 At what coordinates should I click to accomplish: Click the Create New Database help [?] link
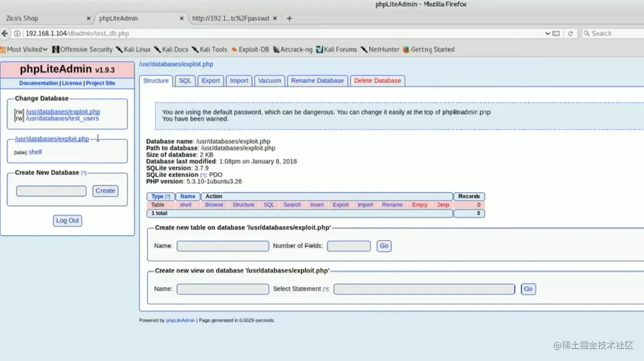(84, 173)
